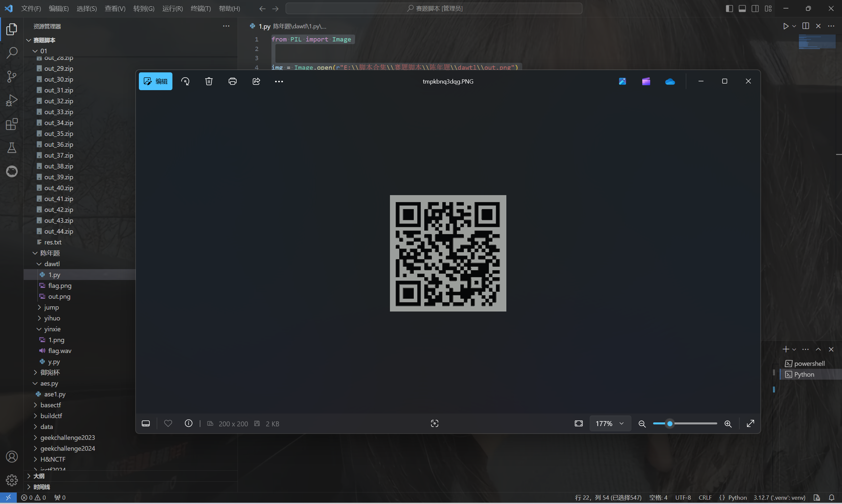Open the Selection menu
The image size is (842, 504).
(x=87, y=9)
